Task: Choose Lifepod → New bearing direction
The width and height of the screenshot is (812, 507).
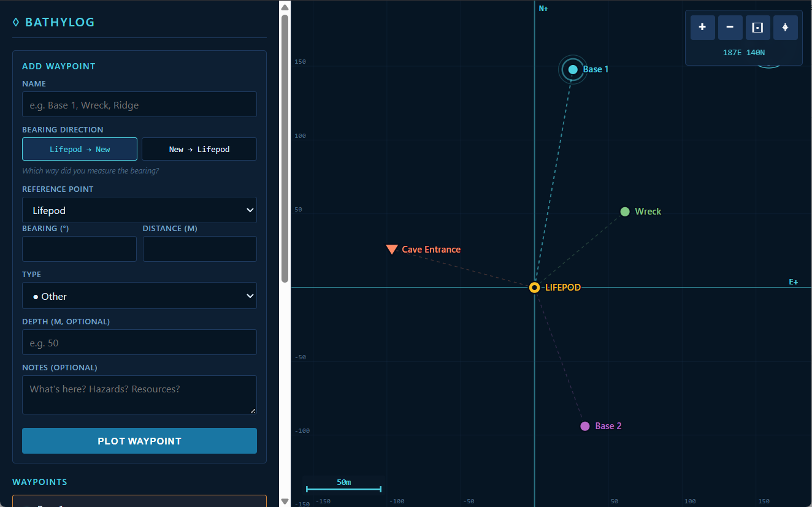Action: point(80,149)
